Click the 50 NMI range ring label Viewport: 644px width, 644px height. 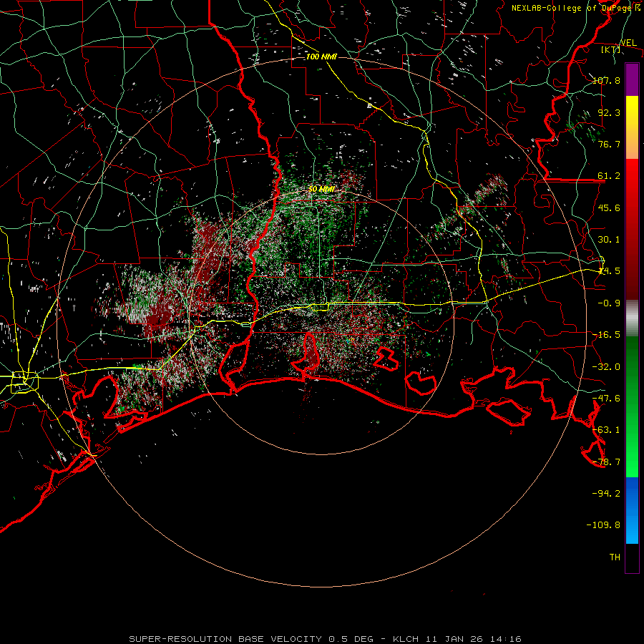point(321,189)
